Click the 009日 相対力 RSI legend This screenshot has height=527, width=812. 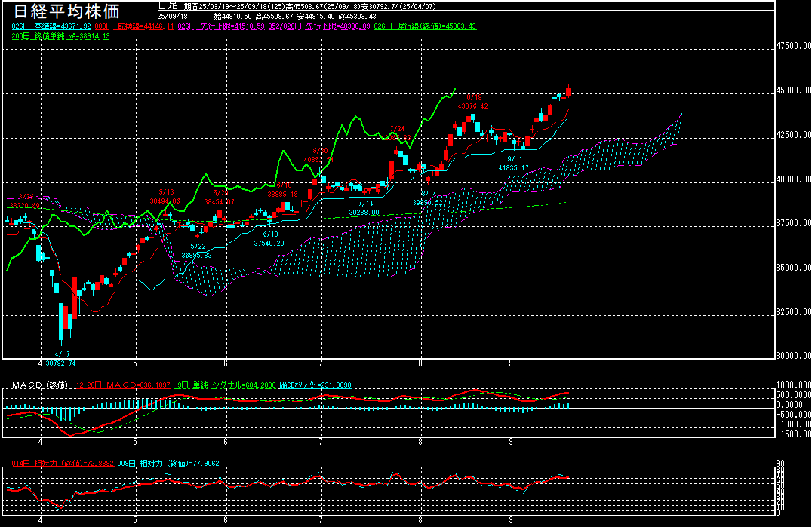coord(168,463)
